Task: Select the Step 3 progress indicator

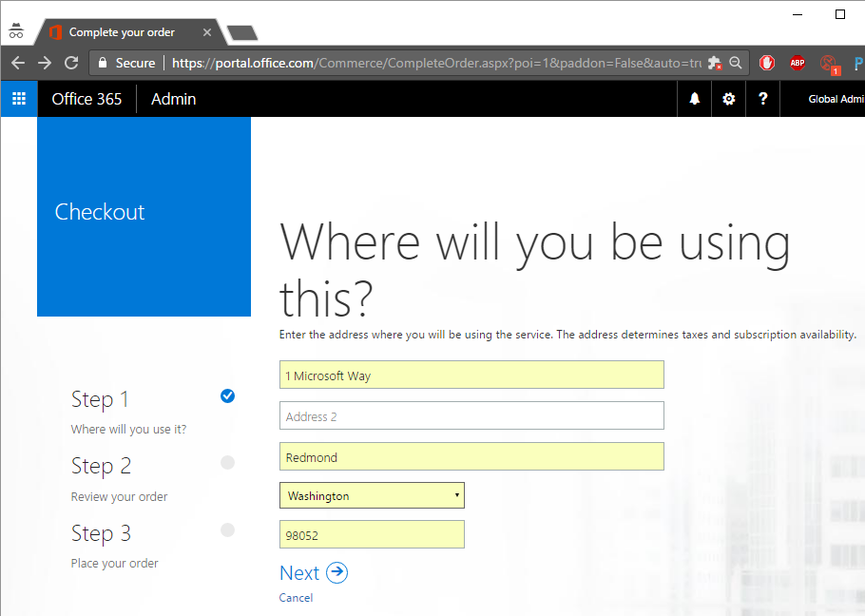Action: point(227,530)
